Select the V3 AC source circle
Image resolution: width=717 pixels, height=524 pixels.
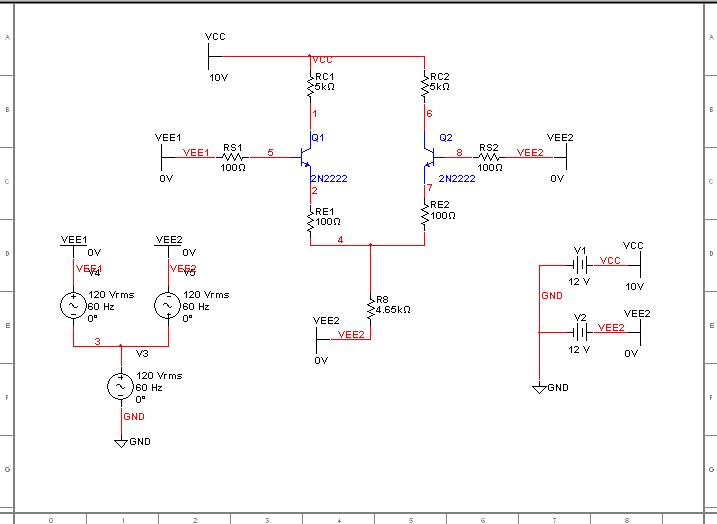tap(121, 387)
